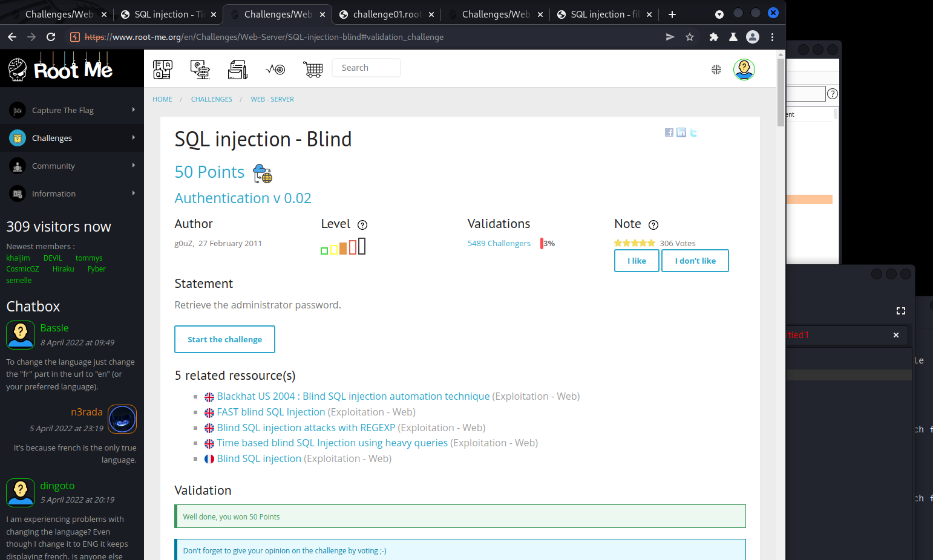933x560 pixels.
Task: Close the challenge01.root tab
Action: point(431,15)
